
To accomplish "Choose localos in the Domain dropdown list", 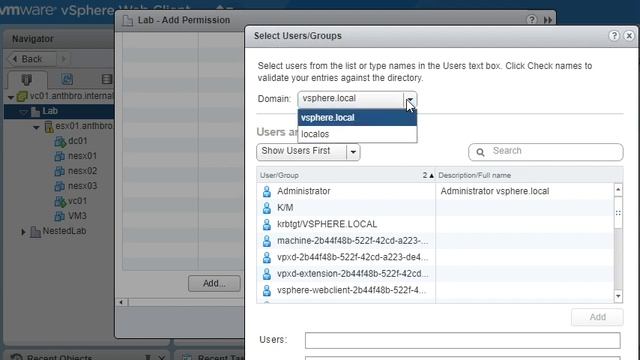I will (357, 134).
